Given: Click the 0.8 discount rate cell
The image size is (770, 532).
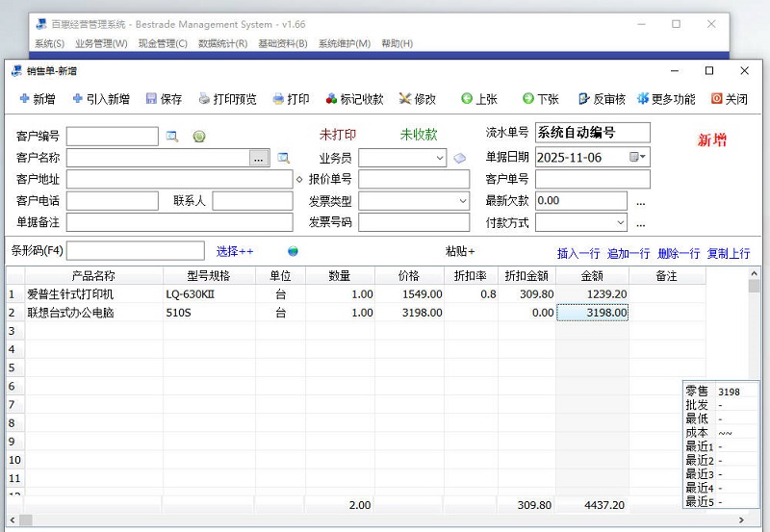Looking at the screenshot, I should pos(471,294).
